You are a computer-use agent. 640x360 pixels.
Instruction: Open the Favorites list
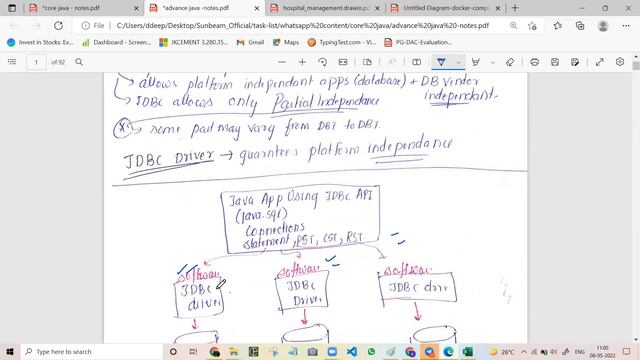(558, 26)
